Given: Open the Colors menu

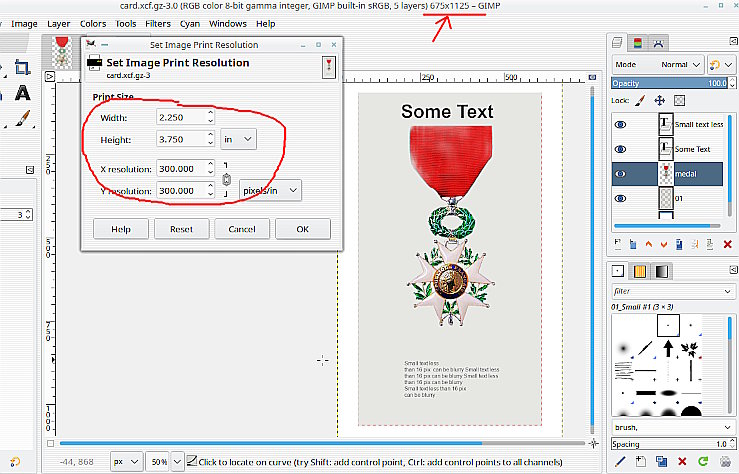Looking at the screenshot, I should click(x=93, y=24).
